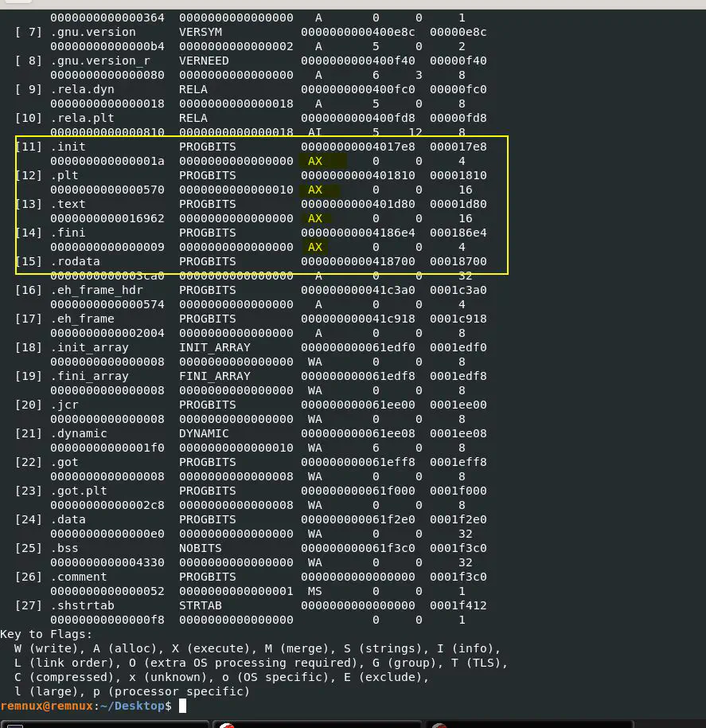Click the cursor at the terminal prompt
706x728 pixels.
pyautogui.click(x=182, y=706)
